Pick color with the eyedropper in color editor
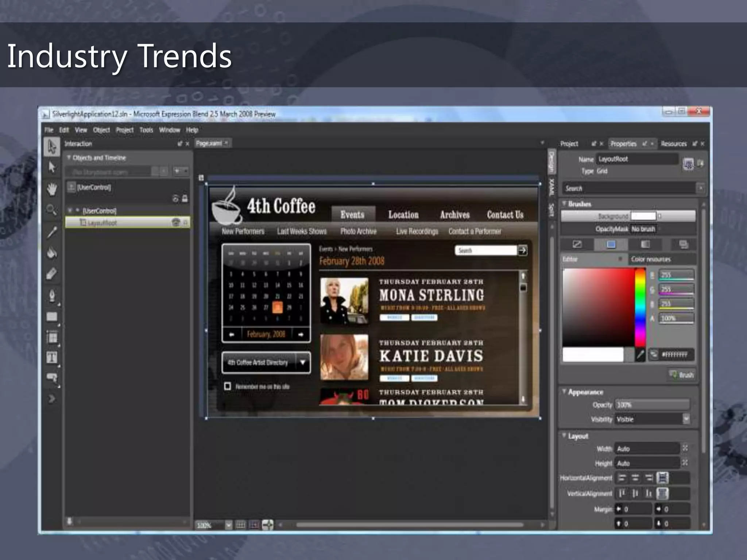 point(640,355)
